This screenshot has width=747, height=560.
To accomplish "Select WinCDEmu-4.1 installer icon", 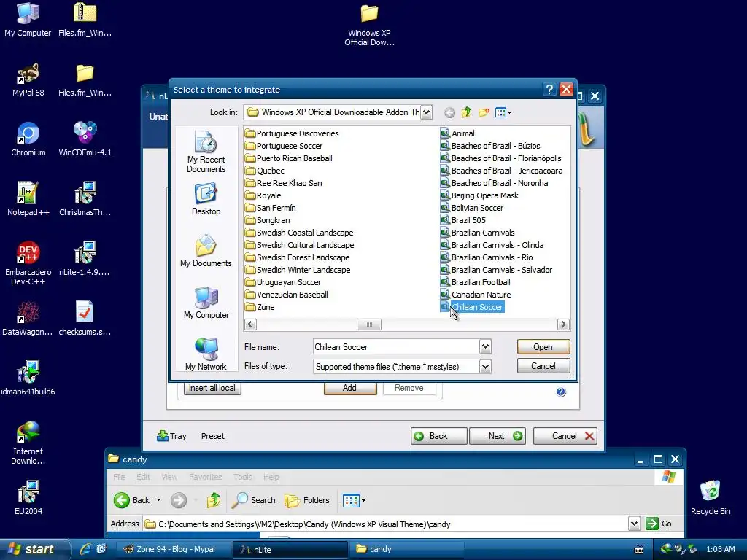I will point(85,139).
